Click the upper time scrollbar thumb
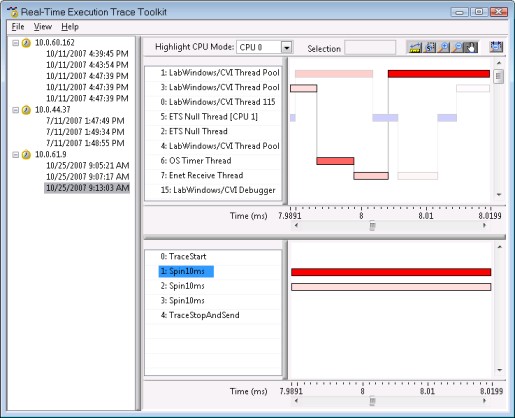 click(x=372, y=226)
